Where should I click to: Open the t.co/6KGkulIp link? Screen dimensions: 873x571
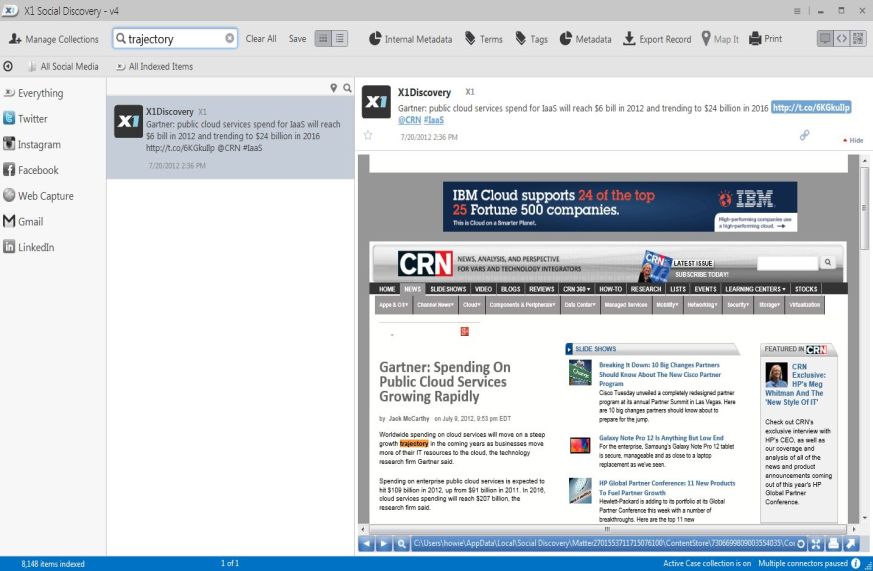[x=811, y=107]
